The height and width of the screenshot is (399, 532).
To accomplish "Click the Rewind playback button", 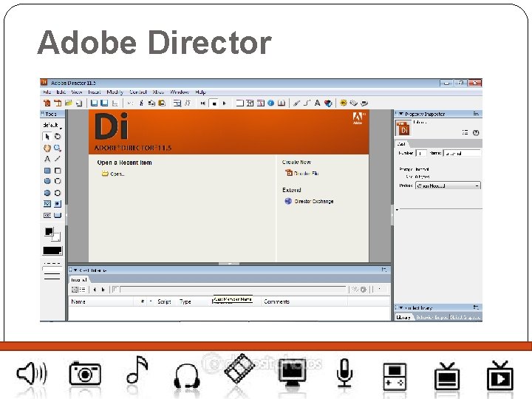I will [x=203, y=103].
